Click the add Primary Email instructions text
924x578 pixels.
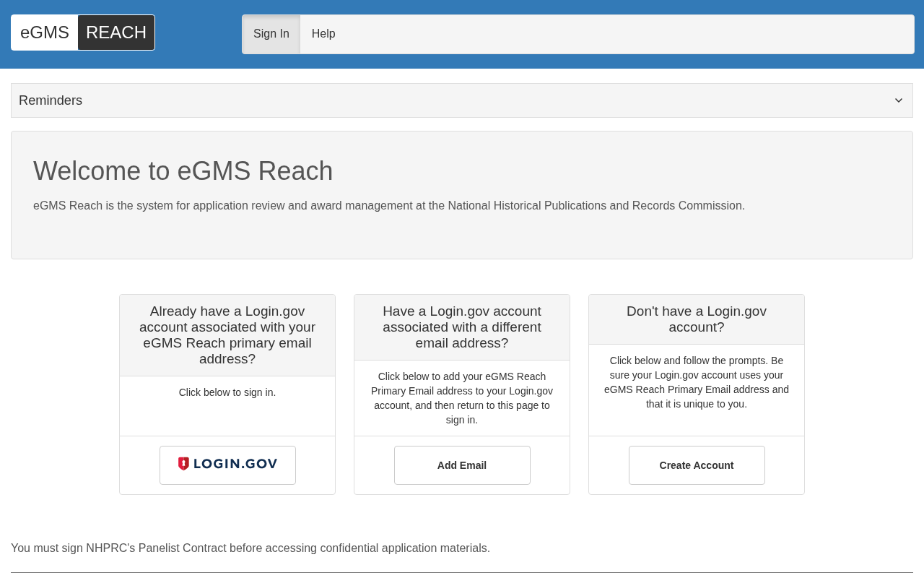(462, 398)
